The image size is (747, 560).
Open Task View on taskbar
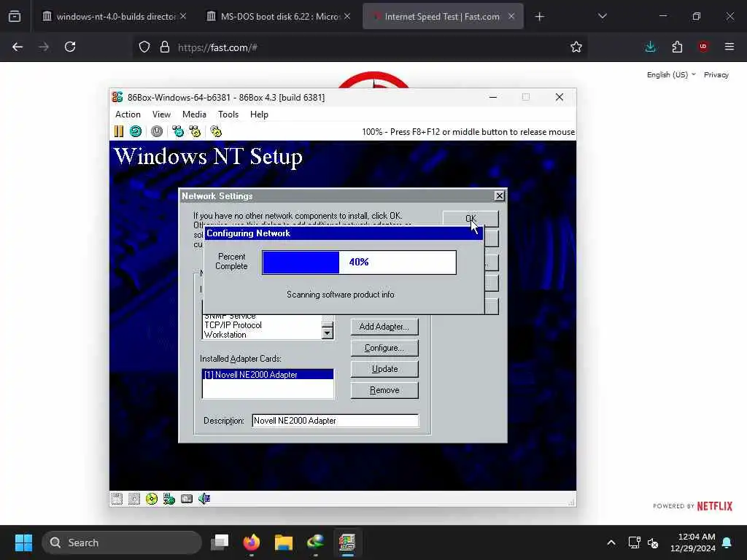coord(220,542)
